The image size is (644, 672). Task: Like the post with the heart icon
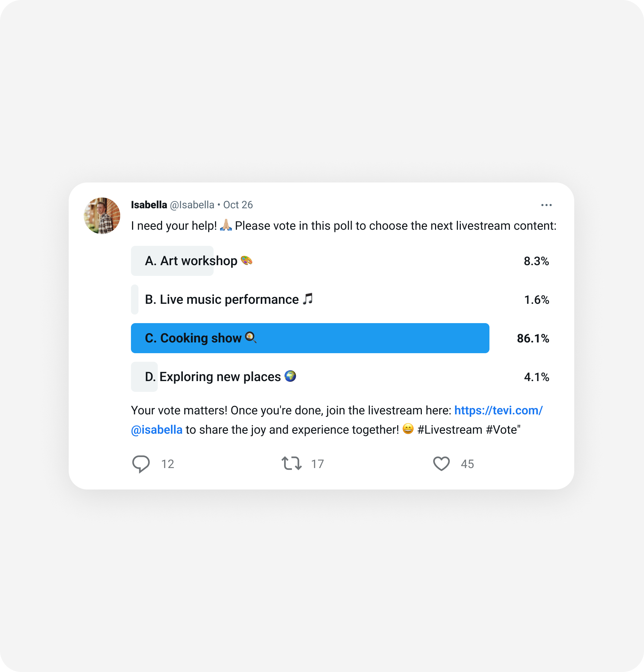[x=441, y=464]
